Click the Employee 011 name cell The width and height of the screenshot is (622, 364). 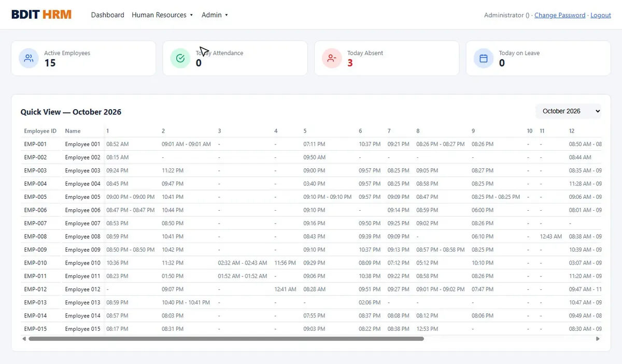pos(83,276)
